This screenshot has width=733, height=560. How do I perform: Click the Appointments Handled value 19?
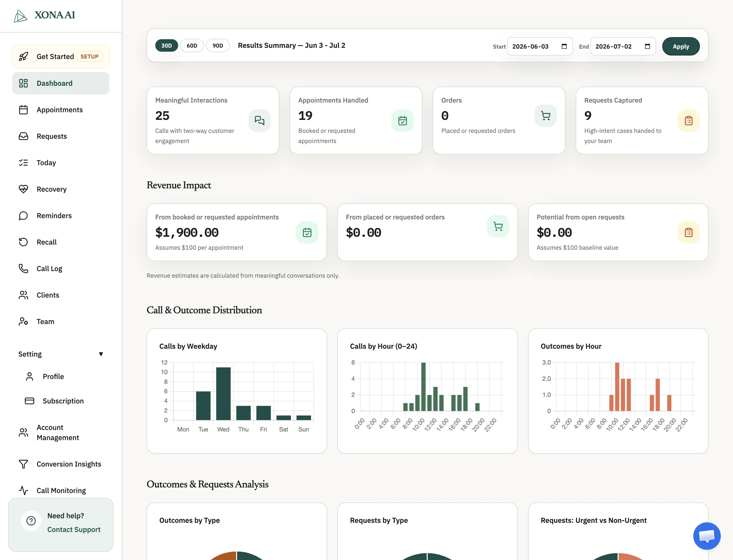(x=305, y=116)
